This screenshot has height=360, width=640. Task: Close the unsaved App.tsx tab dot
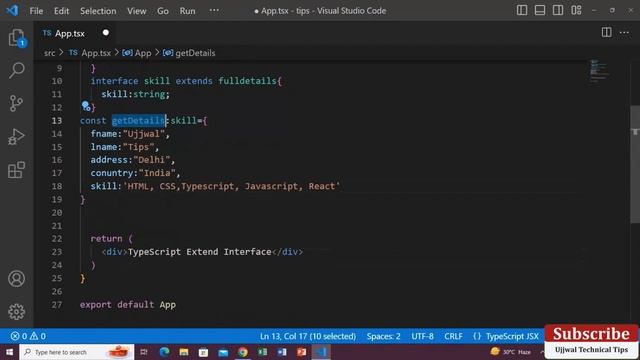106,33
